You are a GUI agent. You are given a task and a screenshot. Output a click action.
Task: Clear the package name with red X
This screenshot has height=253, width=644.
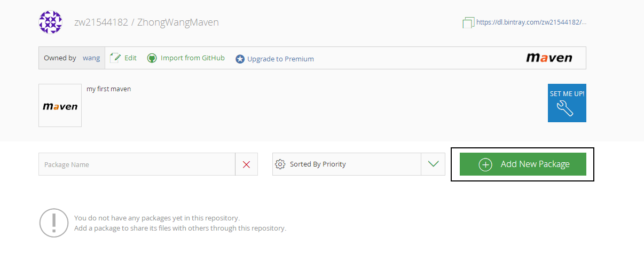246,164
